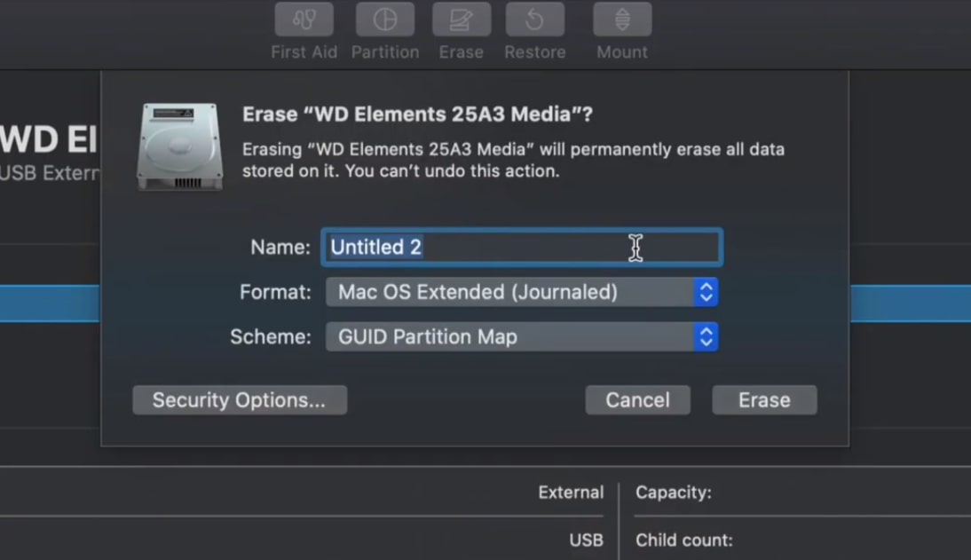Select the Partition pie-chart icon
Image resolution: width=971 pixels, height=560 pixels.
(x=384, y=19)
